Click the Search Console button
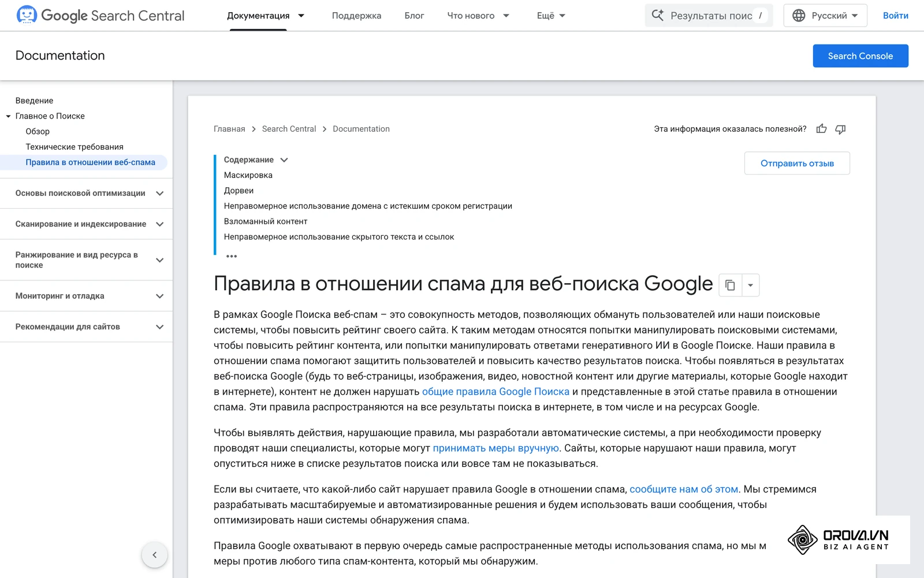The height and width of the screenshot is (578, 924). (860, 56)
